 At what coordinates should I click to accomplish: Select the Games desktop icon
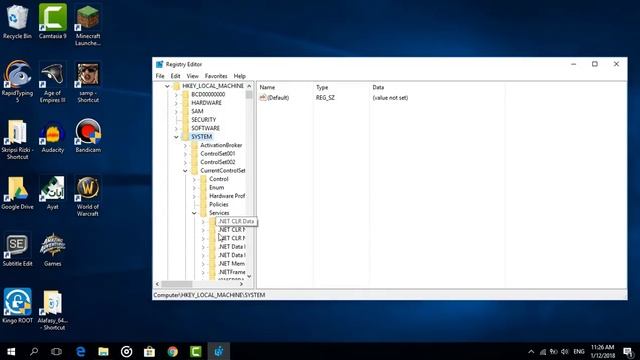52,250
